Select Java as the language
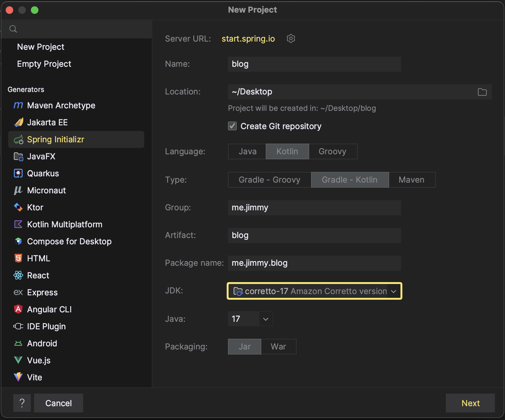 247,151
